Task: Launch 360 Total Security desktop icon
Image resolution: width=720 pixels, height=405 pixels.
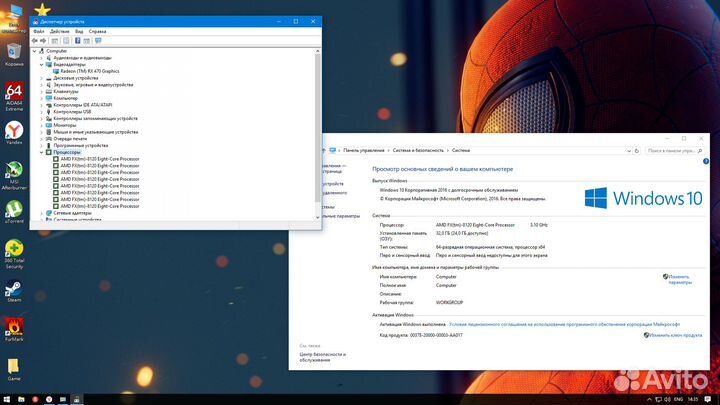Action: (14, 254)
